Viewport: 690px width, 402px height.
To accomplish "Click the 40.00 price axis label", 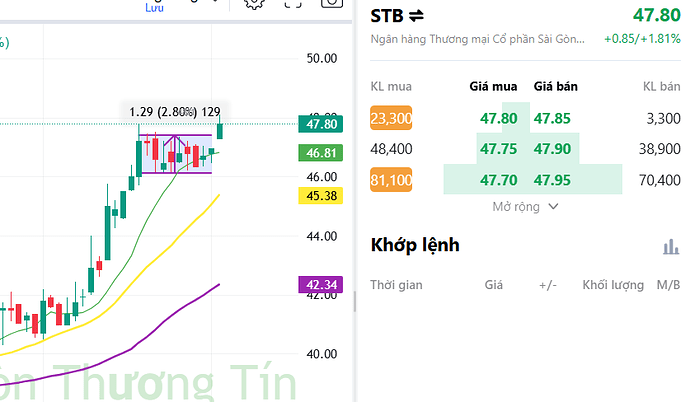I will click(x=322, y=354).
